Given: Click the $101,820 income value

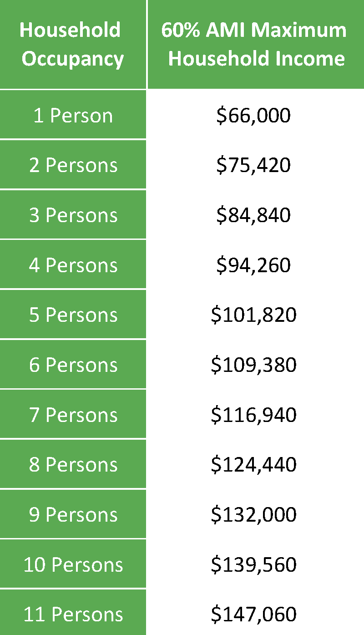Looking at the screenshot, I should click(253, 315).
